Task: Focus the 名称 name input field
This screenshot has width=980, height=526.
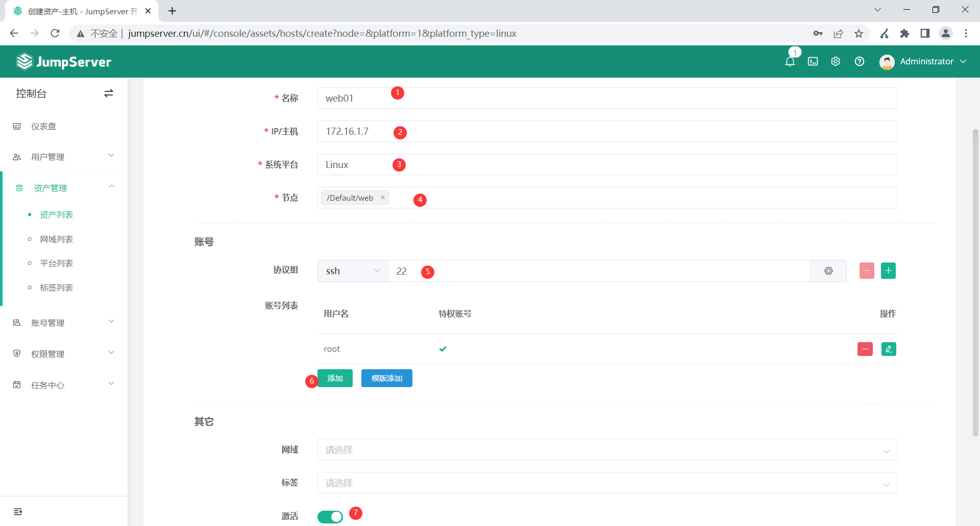Action: coord(607,98)
